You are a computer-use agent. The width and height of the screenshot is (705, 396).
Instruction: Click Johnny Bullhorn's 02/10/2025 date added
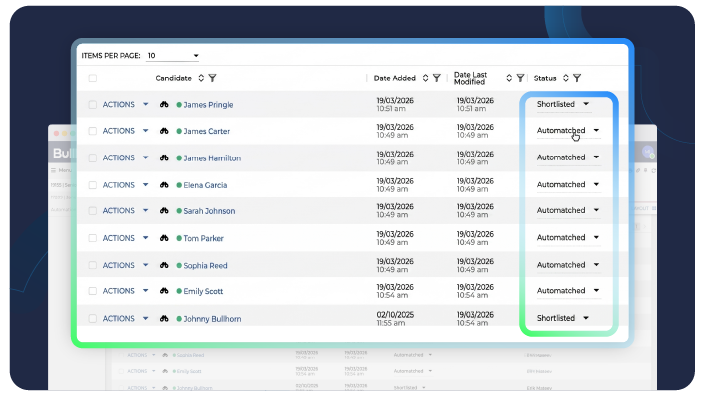tap(395, 315)
